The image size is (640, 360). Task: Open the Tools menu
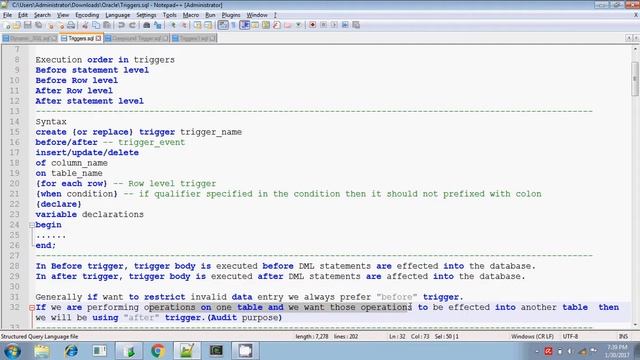[x=169, y=15]
